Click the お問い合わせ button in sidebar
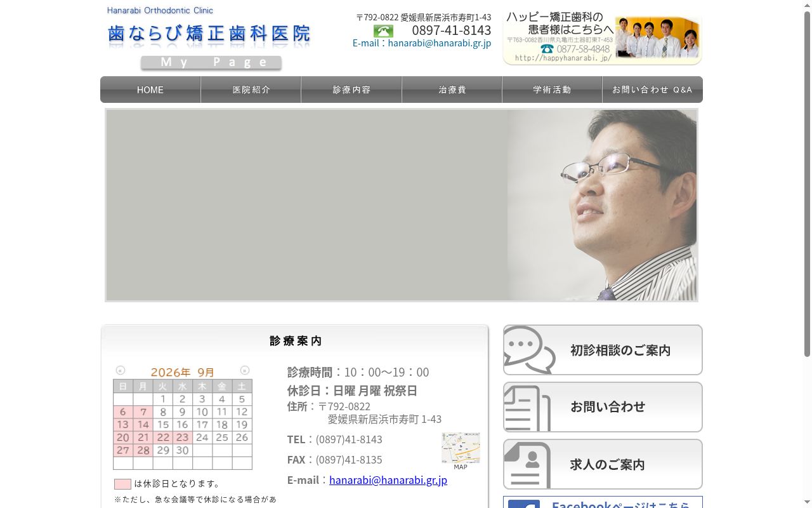This screenshot has width=812, height=508. [603, 407]
